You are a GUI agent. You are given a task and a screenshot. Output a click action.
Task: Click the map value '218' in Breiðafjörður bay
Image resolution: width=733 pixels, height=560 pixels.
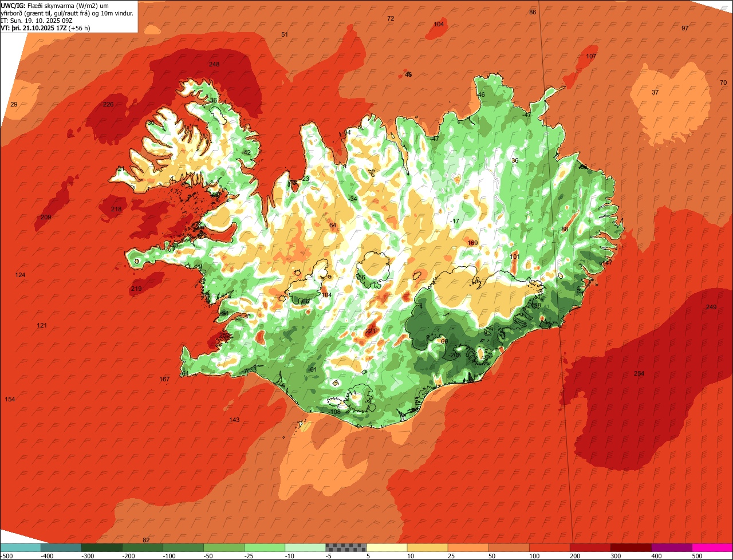tap(116, 209)
